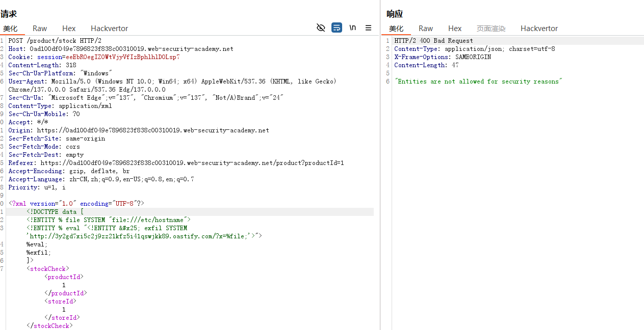Switch to request 美化 tab

(x=10, y=29)
